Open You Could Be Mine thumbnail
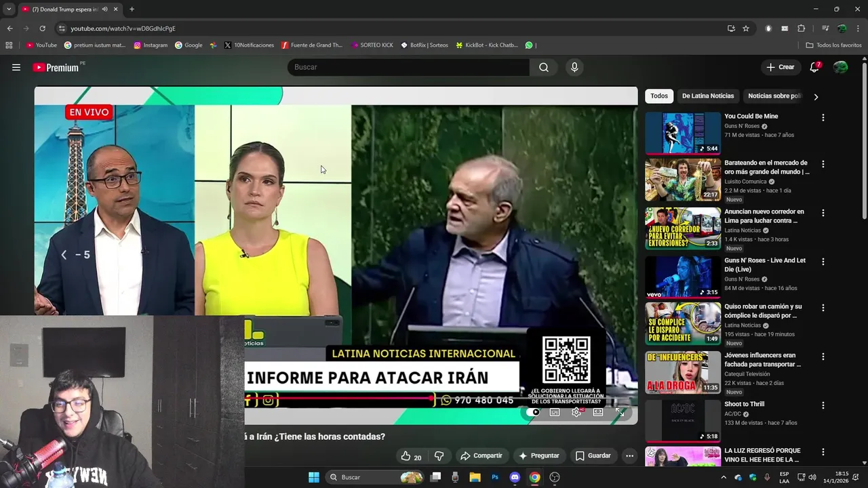Screen dimensions: 868x488 tap(683, 134)
